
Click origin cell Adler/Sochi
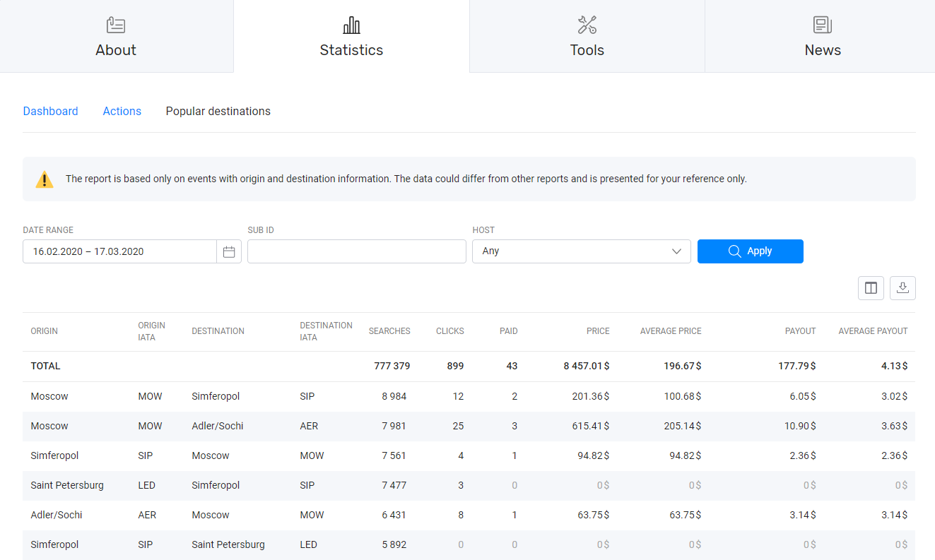57,515
